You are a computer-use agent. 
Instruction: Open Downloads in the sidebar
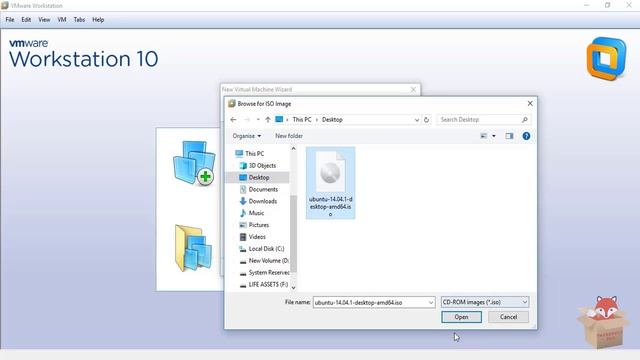[262, 201]
